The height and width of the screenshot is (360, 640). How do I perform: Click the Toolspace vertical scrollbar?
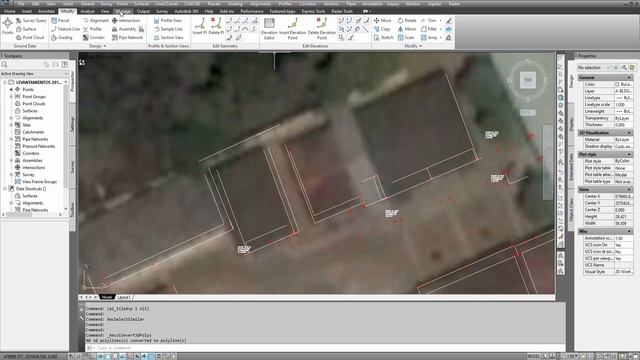coord(66,145)
